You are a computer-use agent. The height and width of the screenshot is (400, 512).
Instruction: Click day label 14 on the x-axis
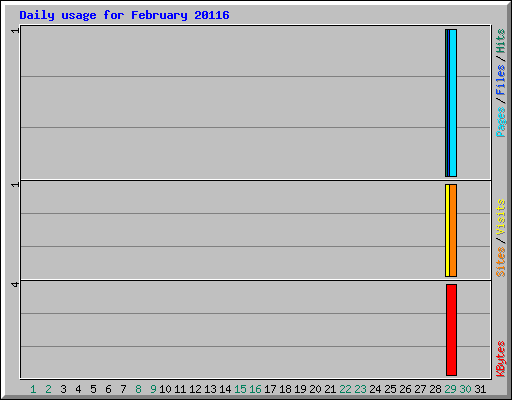pos(225,389)
